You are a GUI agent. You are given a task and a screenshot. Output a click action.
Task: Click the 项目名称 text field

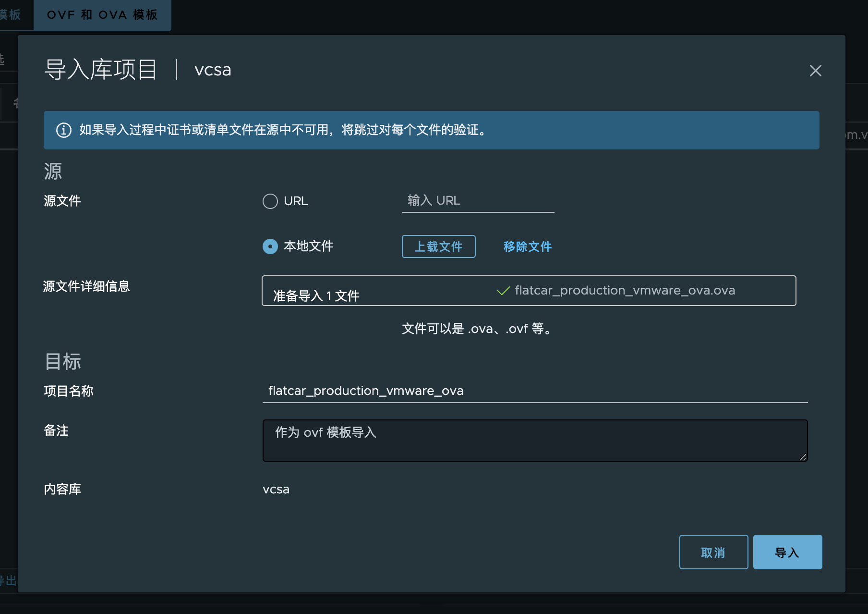(x=535, y=391)
